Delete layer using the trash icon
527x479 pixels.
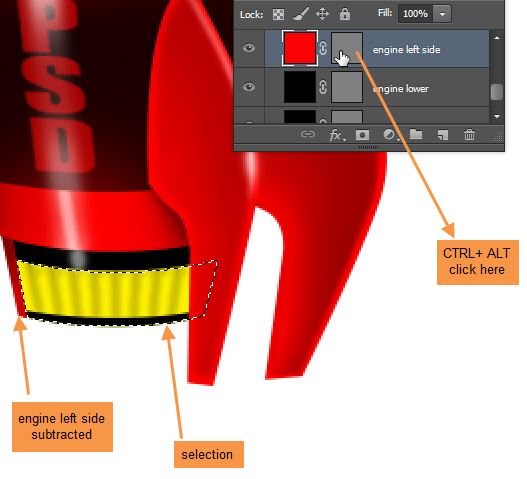pyautogui.click(x=470, y=134)
